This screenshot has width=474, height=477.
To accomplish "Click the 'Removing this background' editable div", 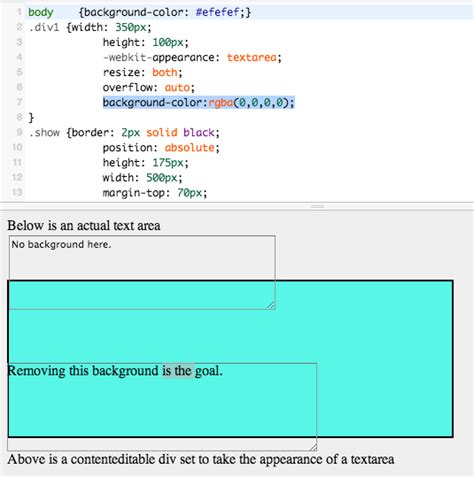I will click(x=162, y=407).
